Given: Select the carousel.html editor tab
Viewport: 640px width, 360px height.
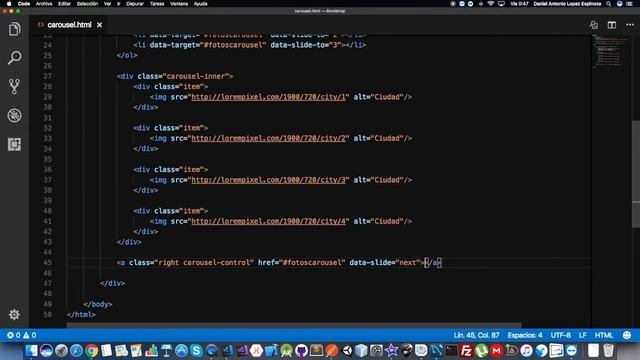Looking at the screenshot, I should click(69, 25).
